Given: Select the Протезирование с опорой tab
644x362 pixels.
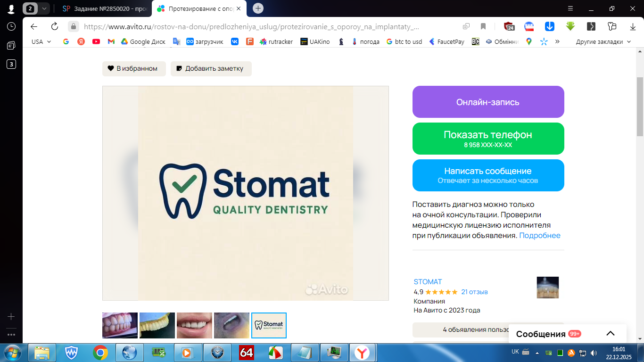Looking at the screenshot, I should point(199,8).
